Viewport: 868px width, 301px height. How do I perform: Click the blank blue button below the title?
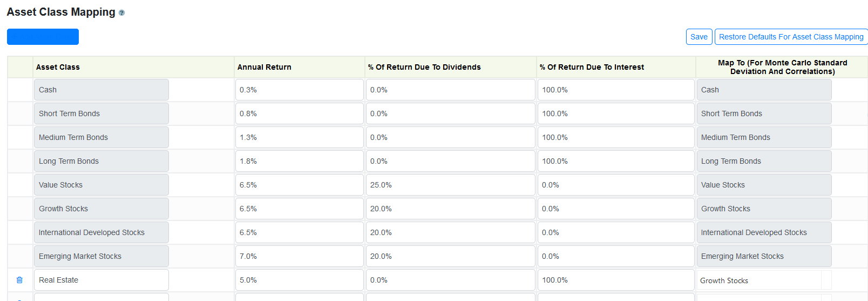pos(43,37)
